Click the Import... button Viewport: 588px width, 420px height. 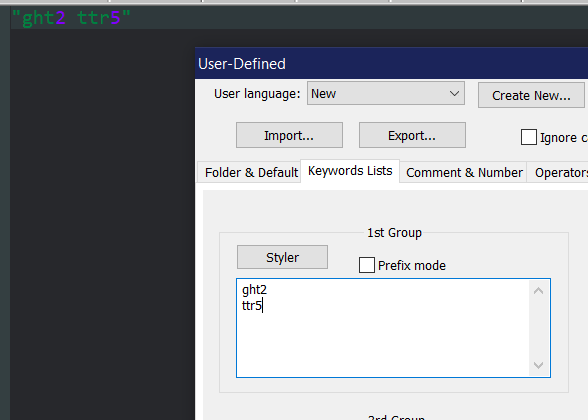(x=289, y=135)
